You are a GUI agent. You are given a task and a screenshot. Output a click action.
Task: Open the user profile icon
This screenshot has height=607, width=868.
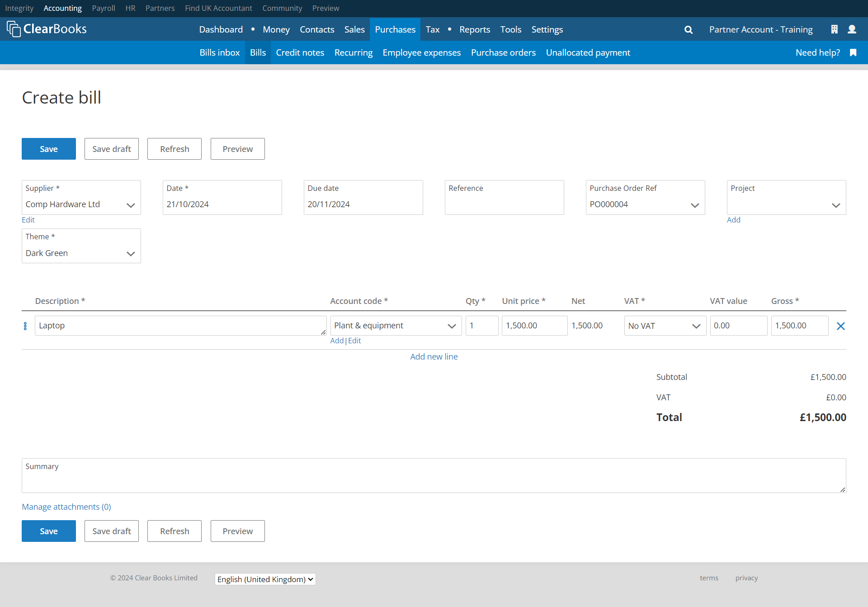coord(852,29)
